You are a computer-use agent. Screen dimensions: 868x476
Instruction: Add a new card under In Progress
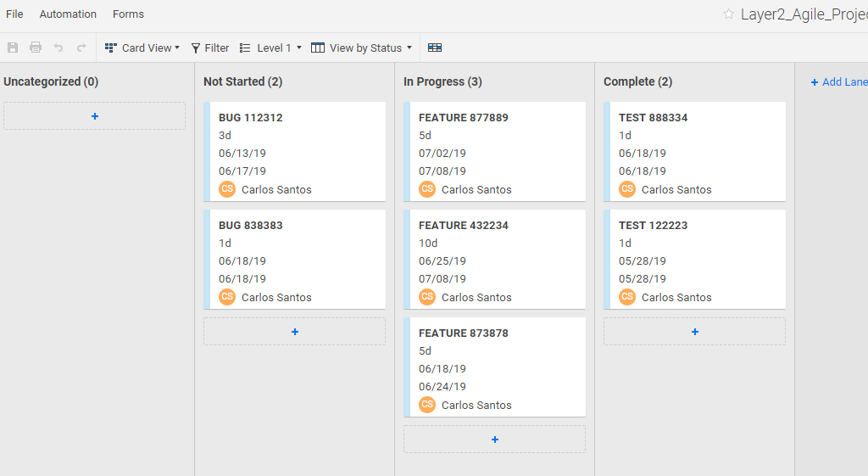pos(494,440)
